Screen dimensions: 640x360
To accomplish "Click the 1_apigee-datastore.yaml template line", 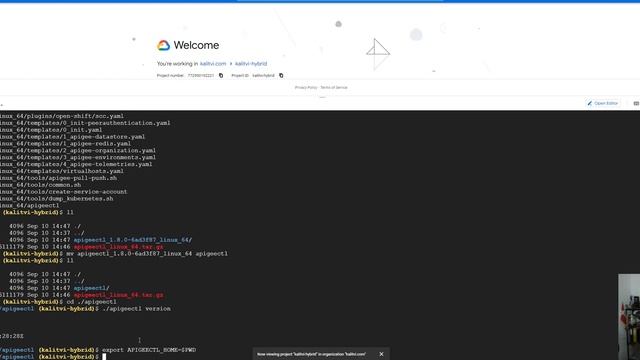I will point(72,137).
